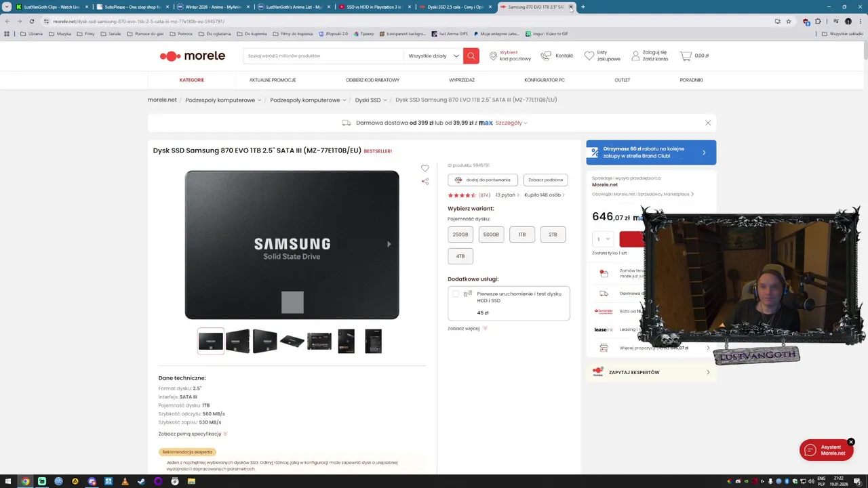
Task: Expand Zobacz więcej additional services
Action: click(x=467, y=329)
